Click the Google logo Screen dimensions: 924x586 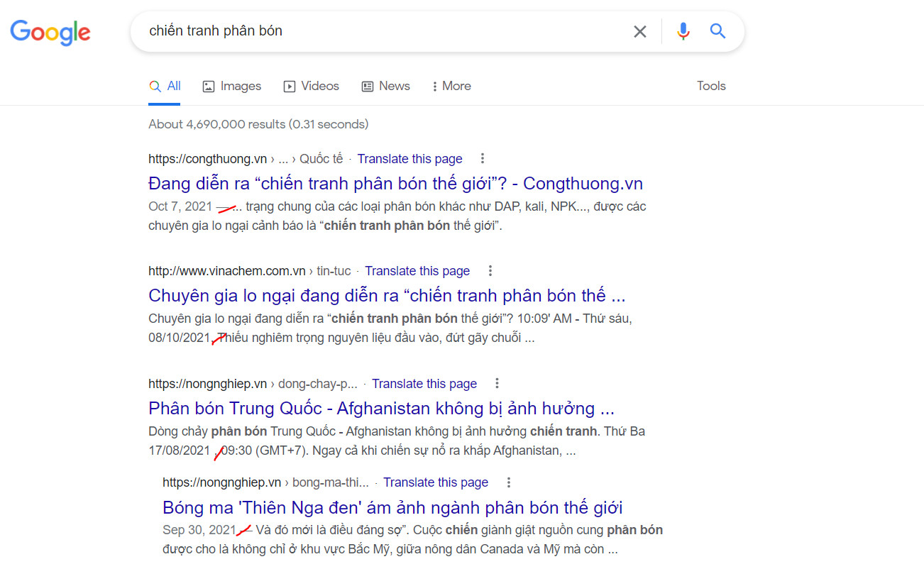[x=50, y=32]
